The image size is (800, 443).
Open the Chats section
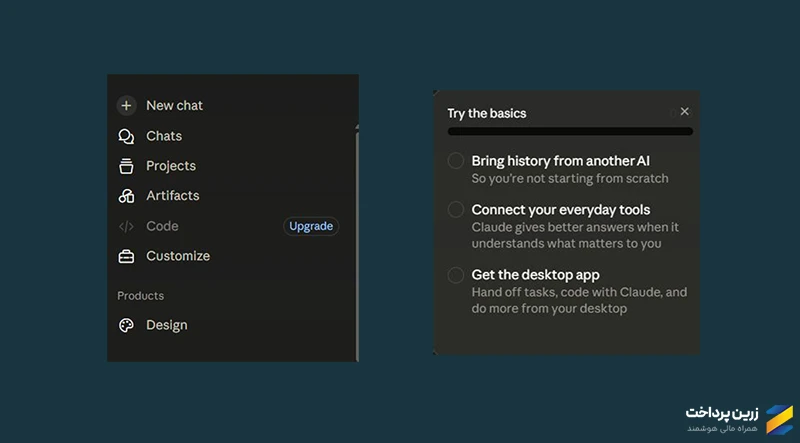click(164, 136)
